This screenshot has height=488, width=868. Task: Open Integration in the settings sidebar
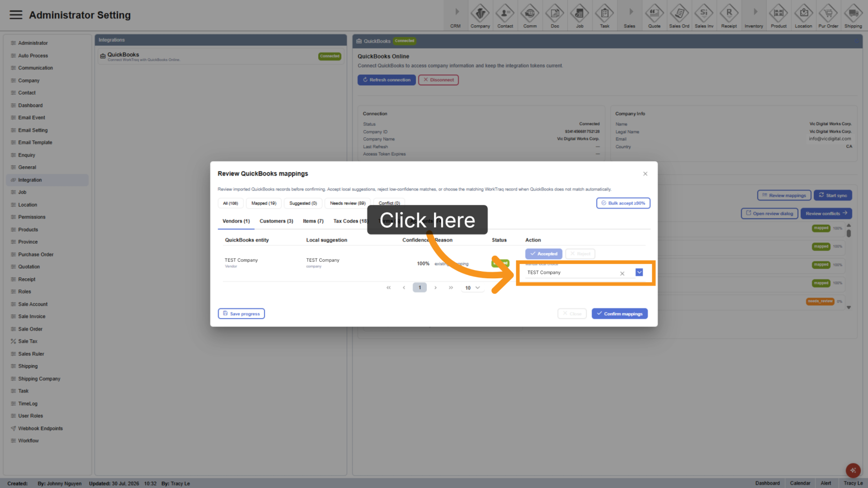(x=47, y=180)
